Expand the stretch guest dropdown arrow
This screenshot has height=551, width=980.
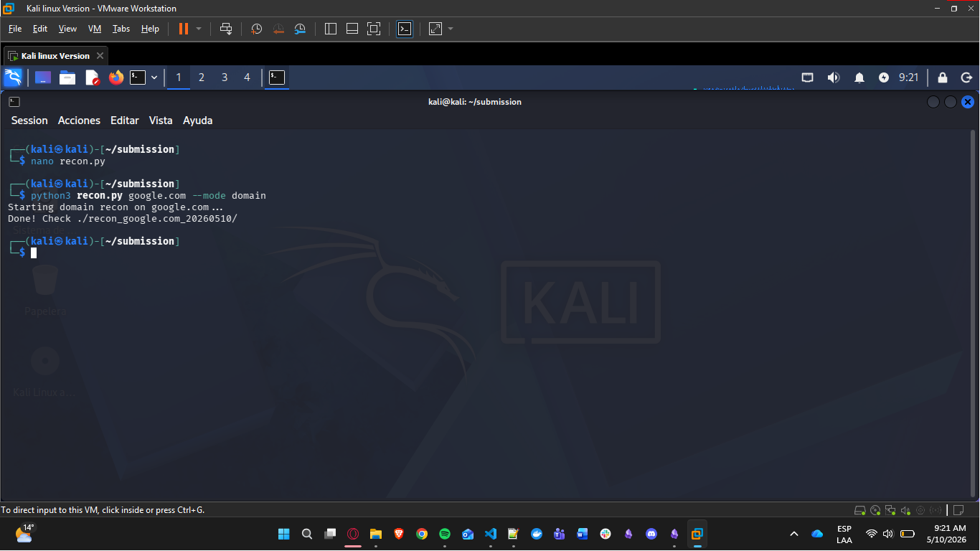451,29
